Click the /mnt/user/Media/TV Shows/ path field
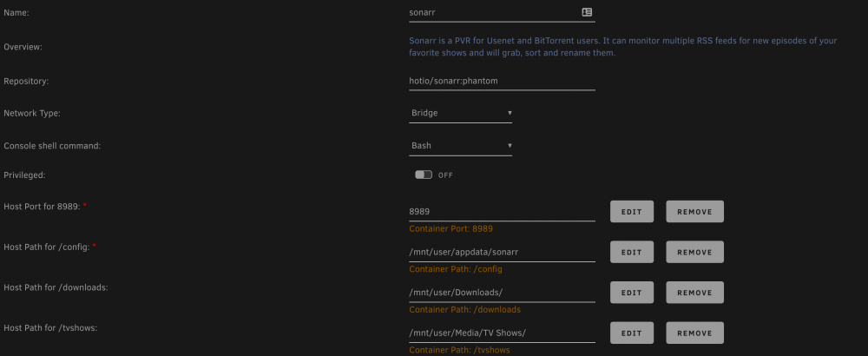Screen dimensions: 868x356 tap(502, 333)
